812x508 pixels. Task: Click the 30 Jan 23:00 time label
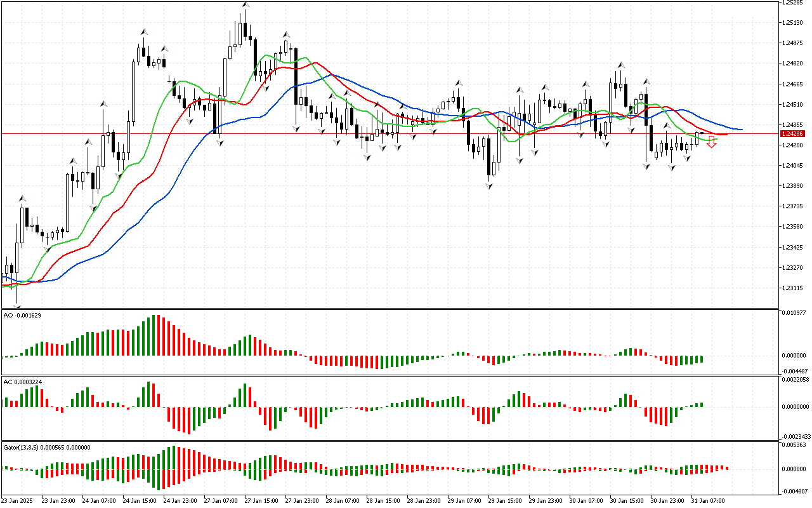[668, 501]
